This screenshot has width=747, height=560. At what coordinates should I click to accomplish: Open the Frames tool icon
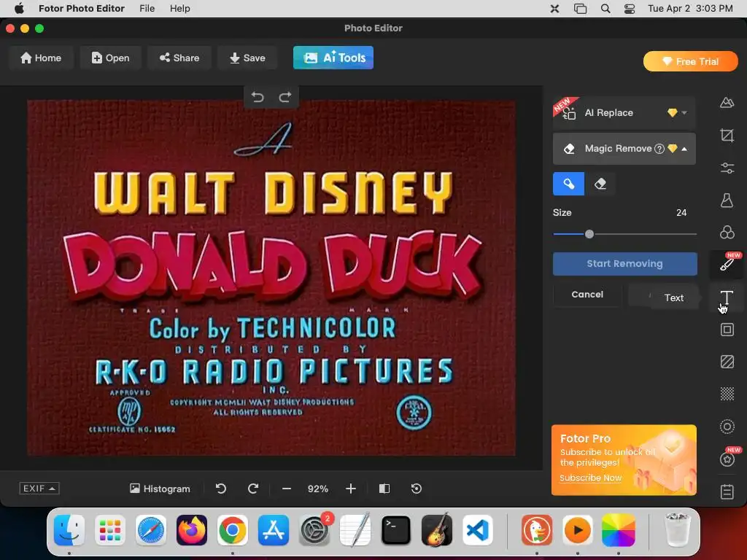tap(727, 330)
